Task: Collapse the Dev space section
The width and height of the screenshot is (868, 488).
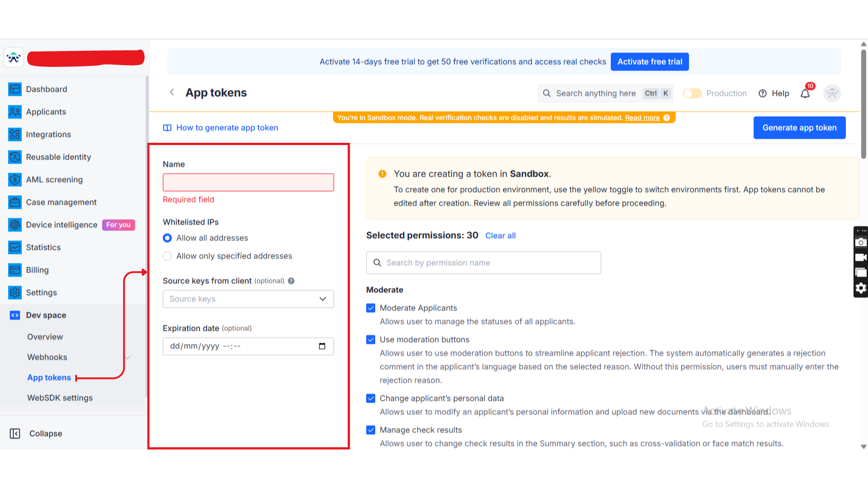Action: [x=46, y=315]
